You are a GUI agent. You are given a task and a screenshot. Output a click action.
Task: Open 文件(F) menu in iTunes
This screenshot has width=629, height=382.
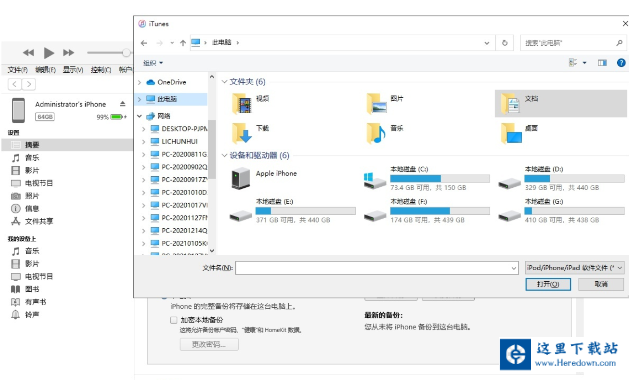point(17,70)
